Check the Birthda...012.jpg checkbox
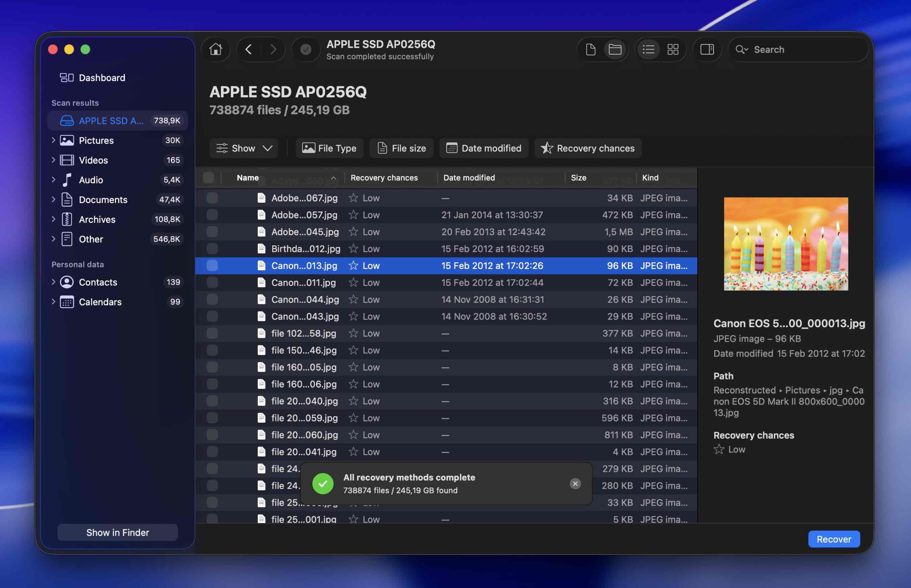The width and height of the screenshot is (911, 588). coord(212,248)
